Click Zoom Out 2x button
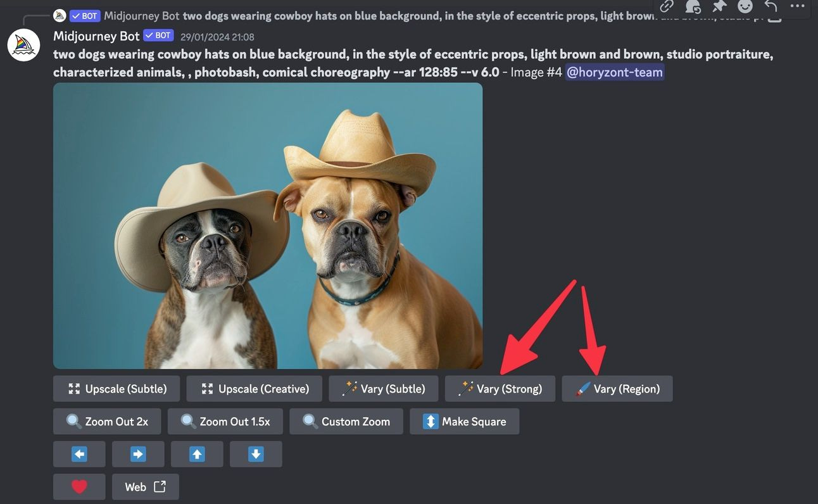 pos(107,422)
